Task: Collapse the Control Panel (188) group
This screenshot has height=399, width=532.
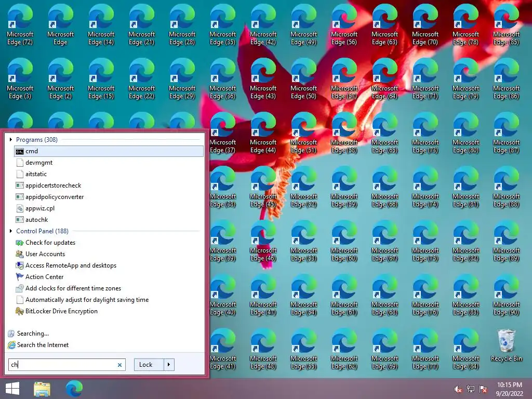Action: (x=11, y=231)
